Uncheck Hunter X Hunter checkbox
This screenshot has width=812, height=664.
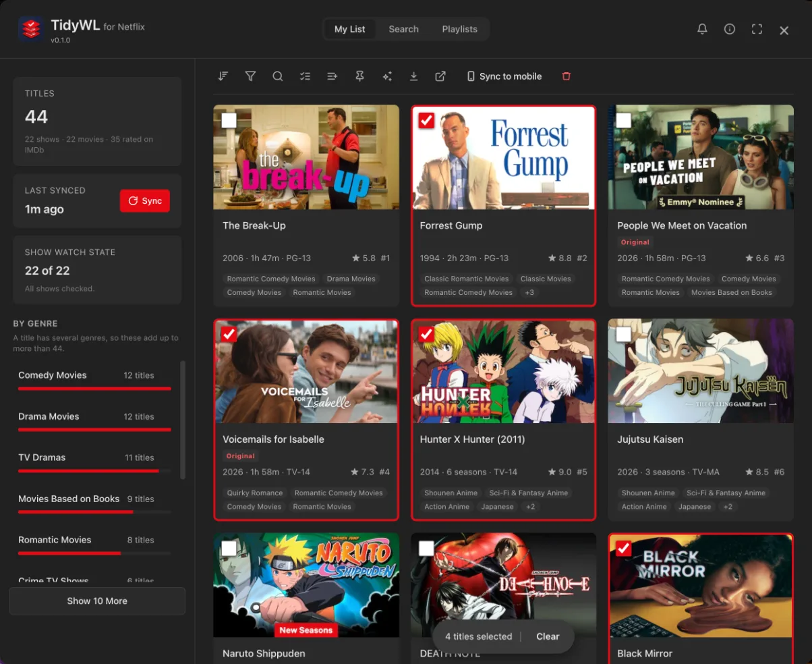click(426, 334)
